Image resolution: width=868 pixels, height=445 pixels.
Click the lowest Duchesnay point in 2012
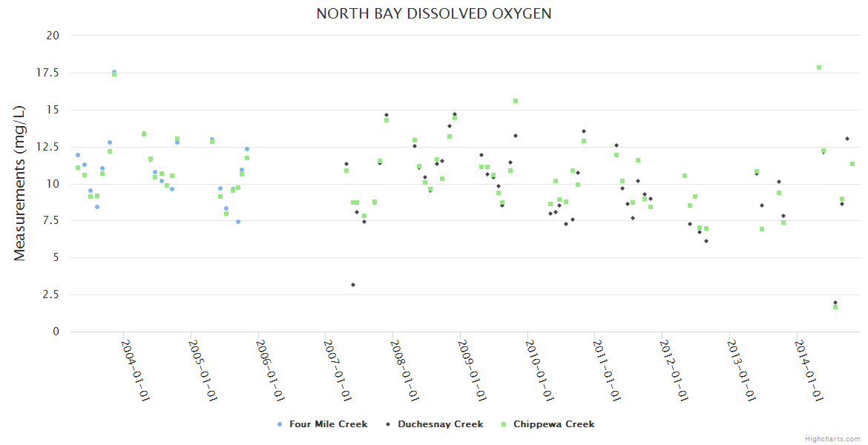[706, 241]
